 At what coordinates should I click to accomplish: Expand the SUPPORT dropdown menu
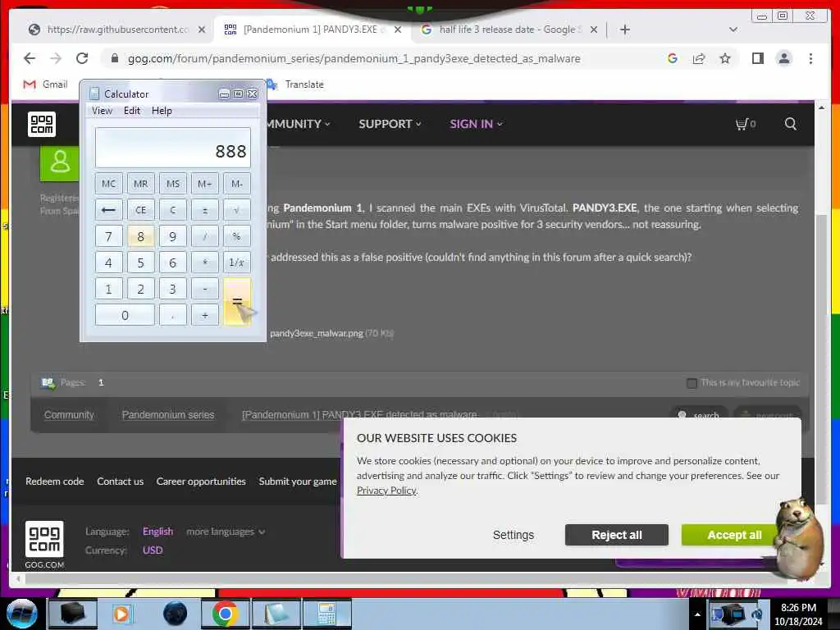coord(390,125)
